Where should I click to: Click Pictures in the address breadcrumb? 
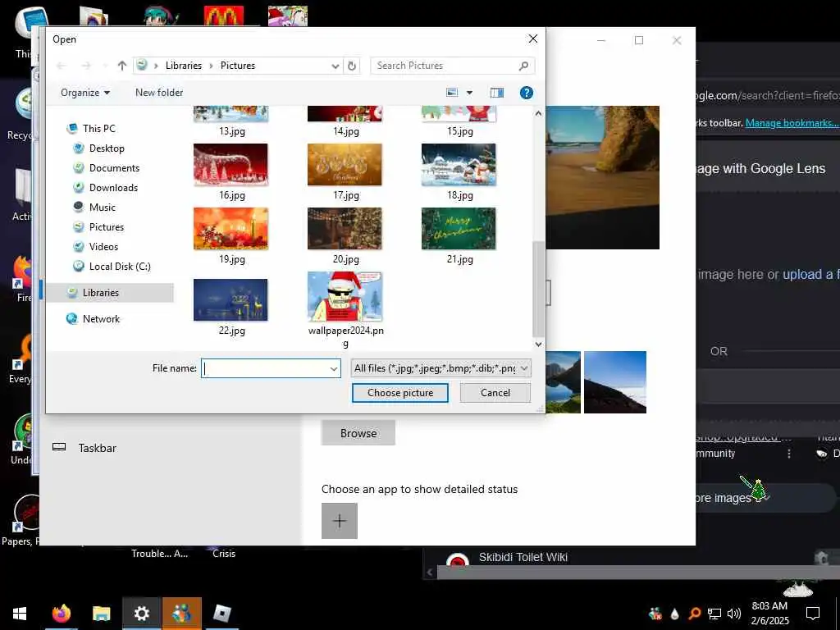(238, 66)
